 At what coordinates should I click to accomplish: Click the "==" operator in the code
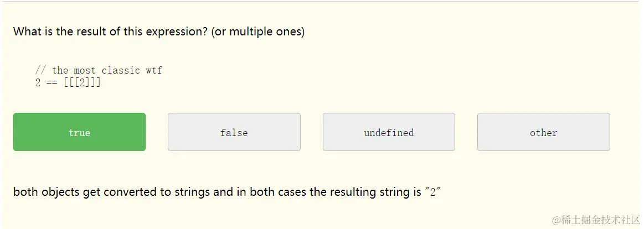(x=52, y=83)
